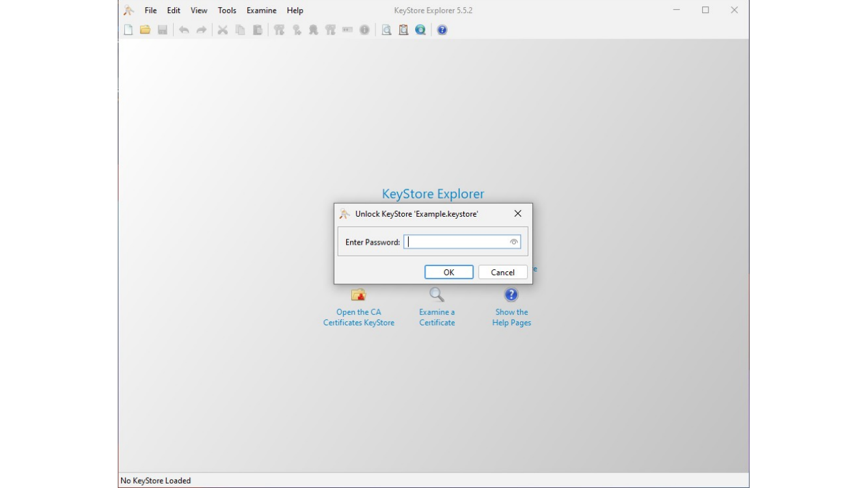Click the Examine a Certificate shortcut
This screenshot has width=868, height=488.
tap(437, 308)
